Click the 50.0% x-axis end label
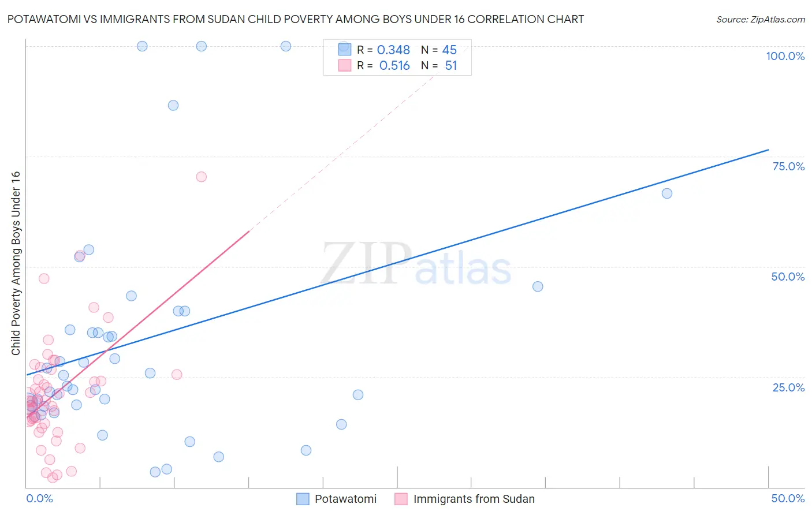Image resolution: width=812 pixels, height=515 pixels. (788, 498)
